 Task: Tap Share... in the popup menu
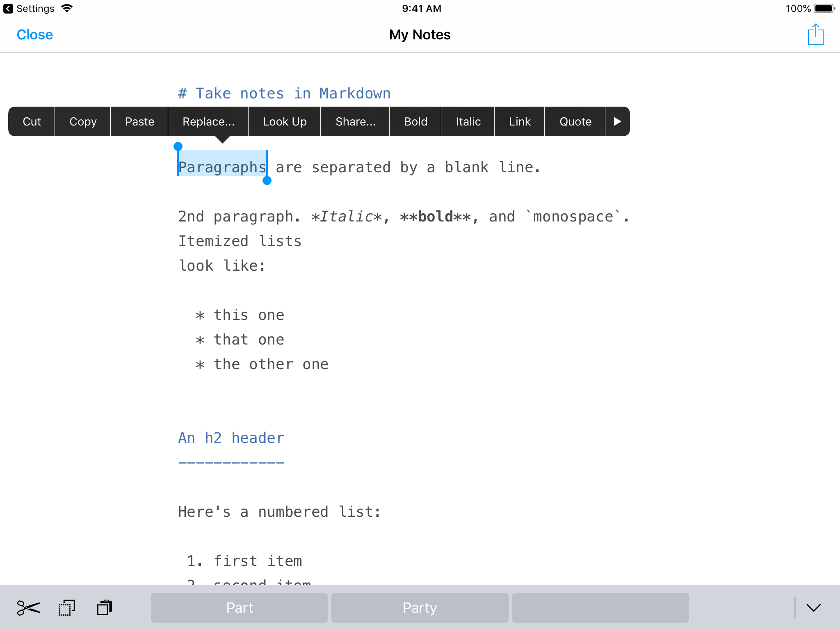[x=355, y=121]
